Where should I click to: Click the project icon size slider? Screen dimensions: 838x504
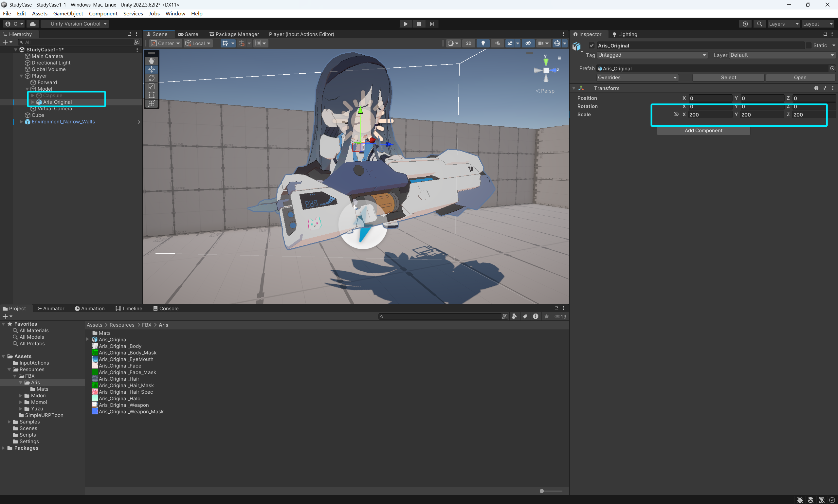coord(542,491)
